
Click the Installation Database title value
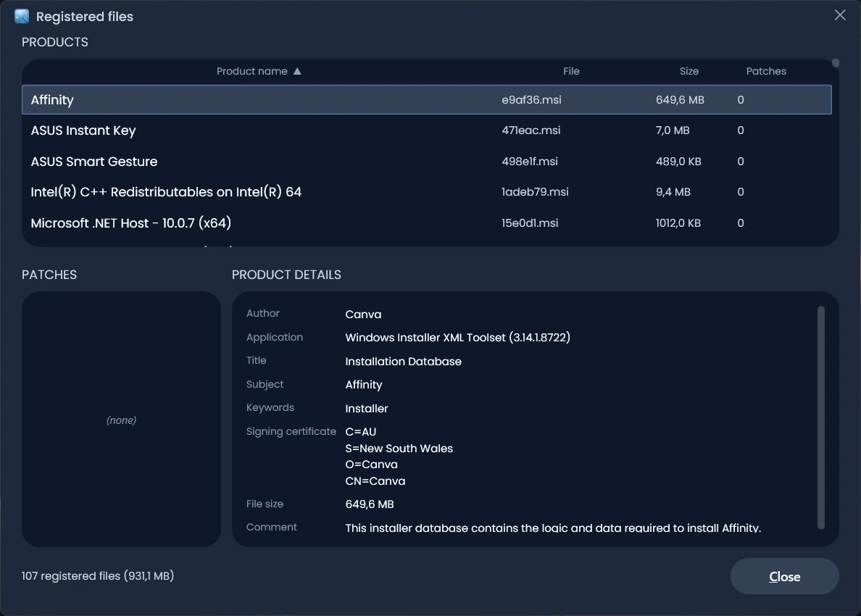pyautogui.click(x=403, y=362)
